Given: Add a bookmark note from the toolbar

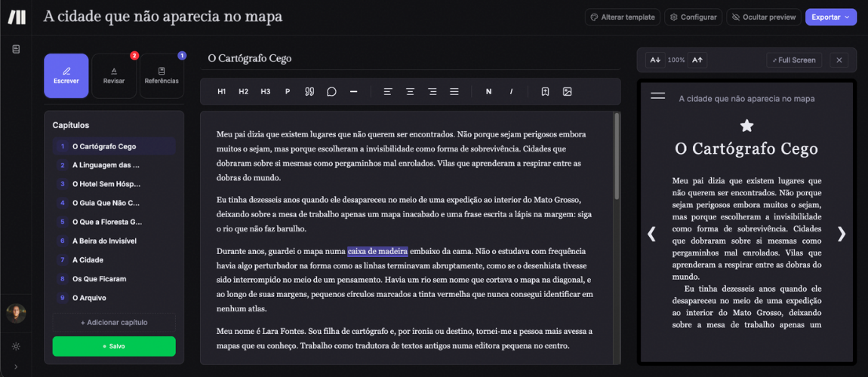Looking at the screenshot, I should click(x=545, y=92).
